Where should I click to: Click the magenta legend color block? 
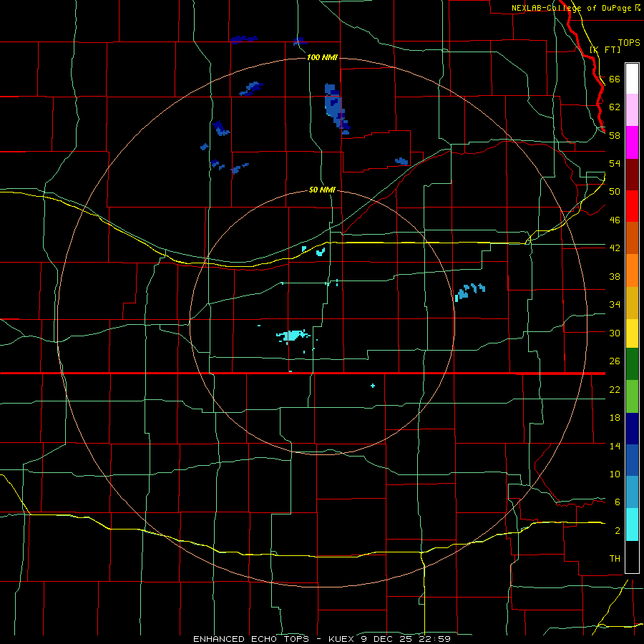(x=632, y=142)
